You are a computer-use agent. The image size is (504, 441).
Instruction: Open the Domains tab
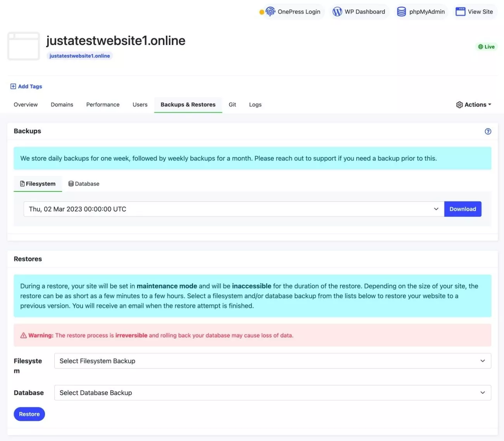(x=62, y=105)
